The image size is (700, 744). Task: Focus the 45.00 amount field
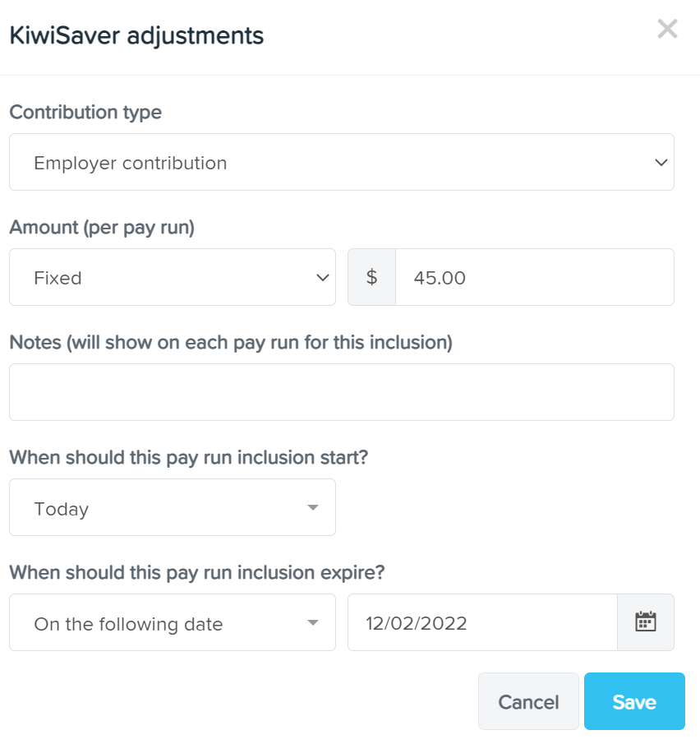[x=535, y=277]
